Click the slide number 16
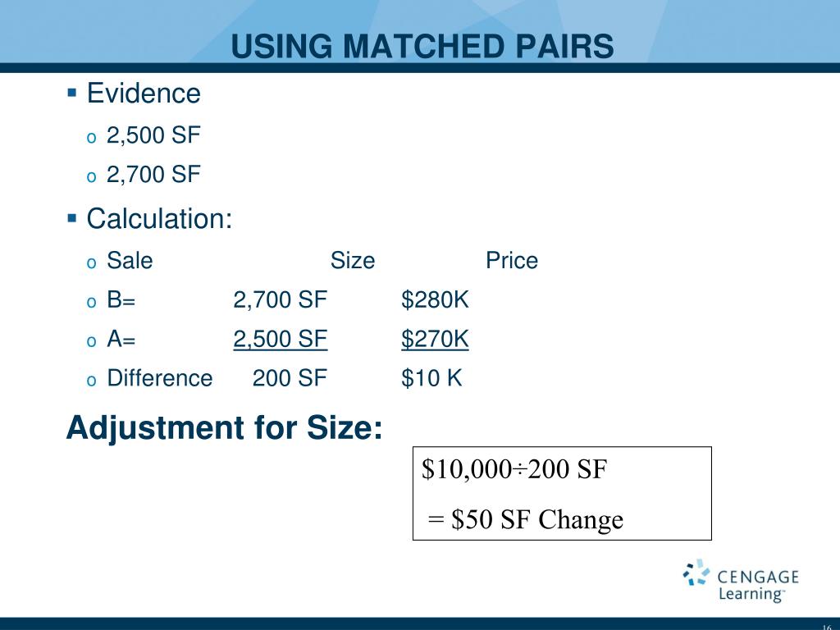 click(x=827, y=627)
